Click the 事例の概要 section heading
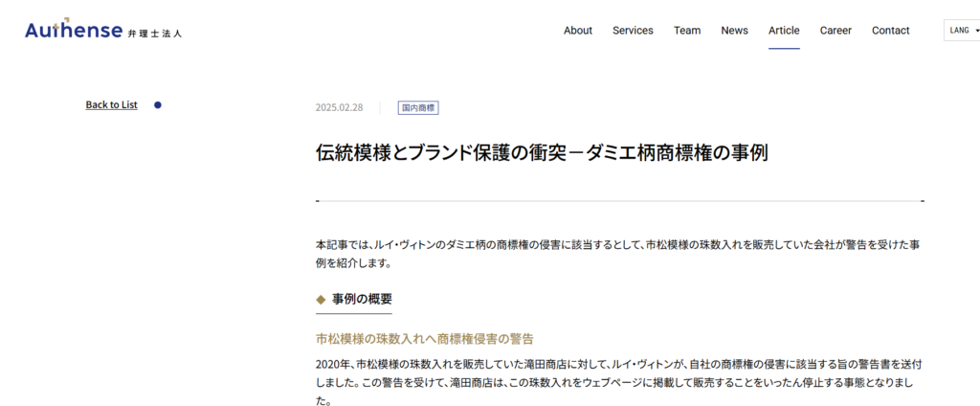The height and width of the screenshot is (406, 980). click(x=362, y=299)
